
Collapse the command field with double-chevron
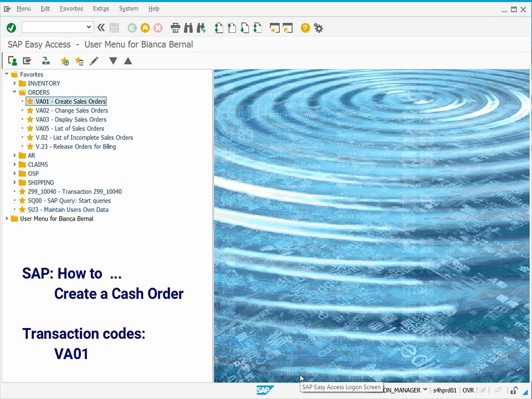click(101, 28)
